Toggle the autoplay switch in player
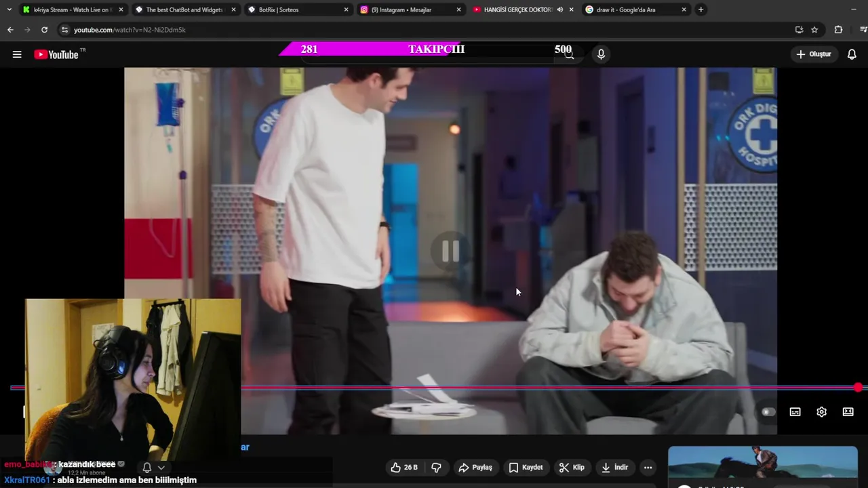 point(767,412)
